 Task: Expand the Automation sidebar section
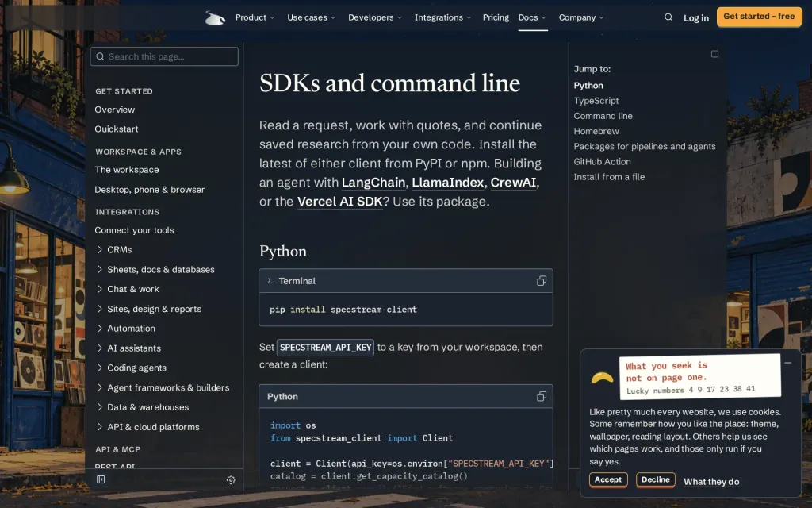coord(125,329)
